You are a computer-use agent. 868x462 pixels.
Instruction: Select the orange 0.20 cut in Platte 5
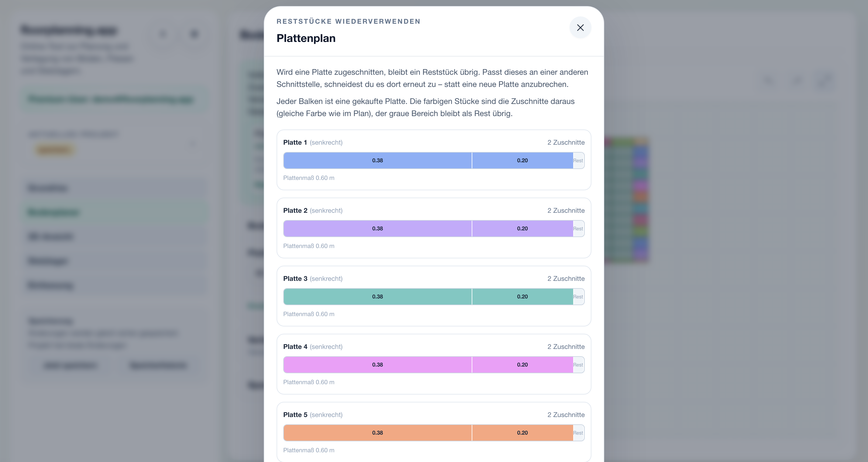click(x=522, y=433)
